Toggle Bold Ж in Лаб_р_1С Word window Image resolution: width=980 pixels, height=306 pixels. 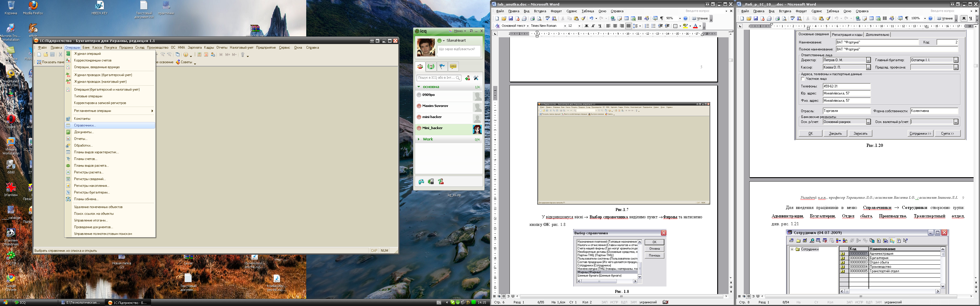click(x=964, y=18)
